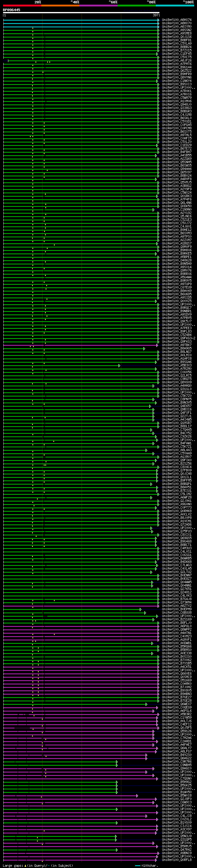The width and height of the screenshot is (197, 868).
Task: Select hit label UniRef100_B1VG09
Action: (176, 822)
